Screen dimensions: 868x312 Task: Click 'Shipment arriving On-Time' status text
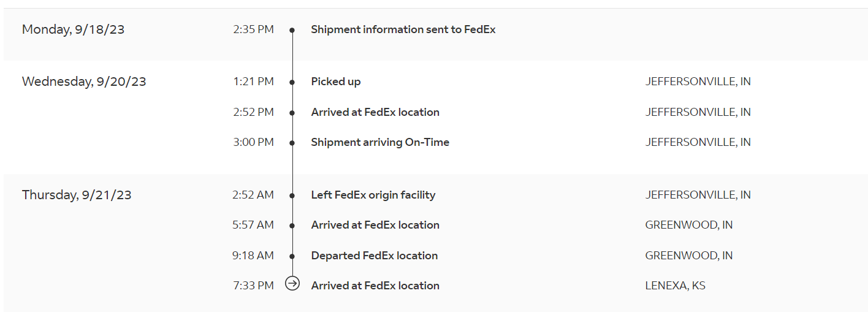[380, 142]
